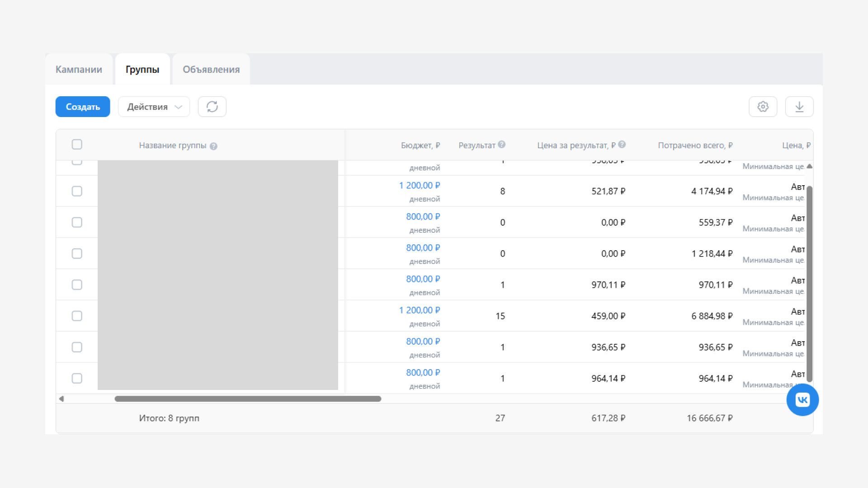Check the row with 6 884,98 ₽ spent

pyautogui.click(x=77, y=316)
